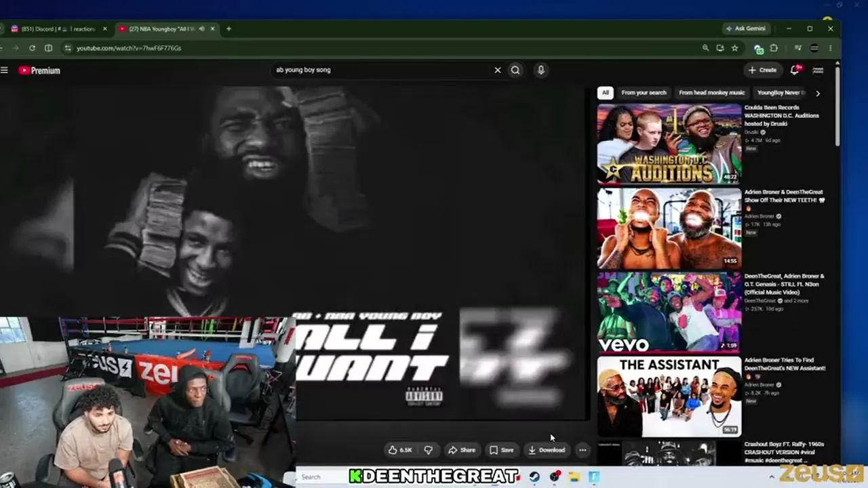Screen dimensions: 868x488
Task: Clear the YouTube search box text
Action: (497, 70)
